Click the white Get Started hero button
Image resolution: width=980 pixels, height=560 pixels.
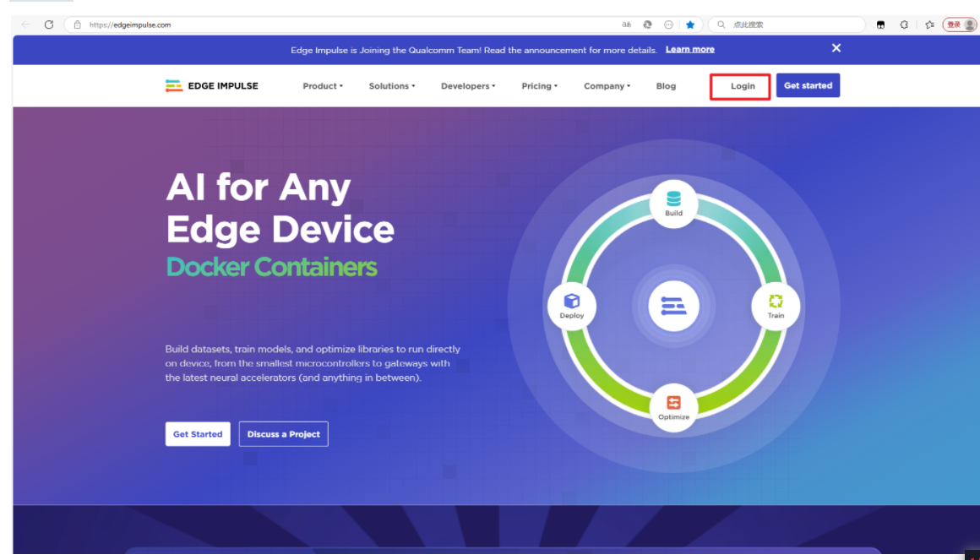(198, 434)
